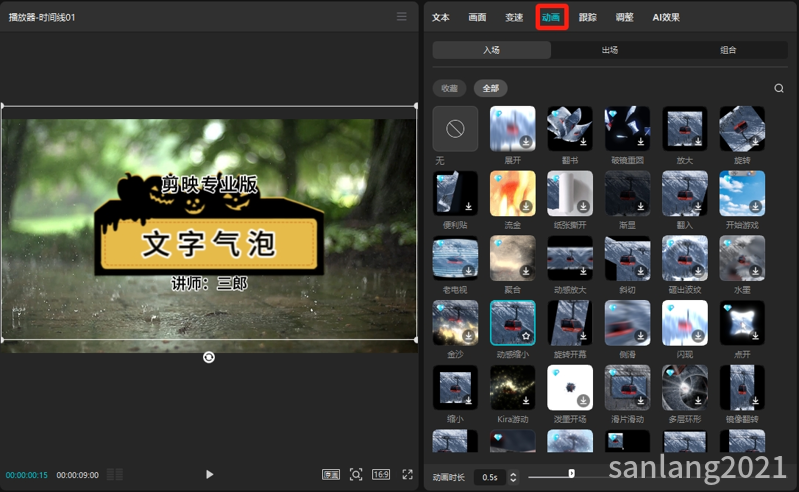
Task: Select the 侧滑 animation thumbnail
Action: (627, 323)
